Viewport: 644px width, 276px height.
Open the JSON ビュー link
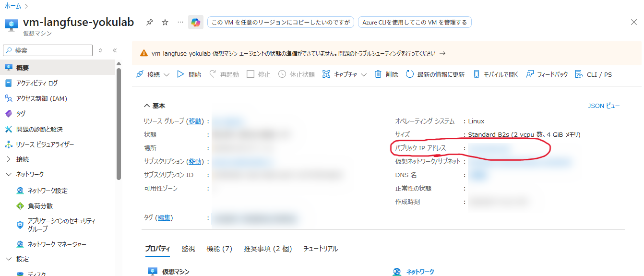tap(604, 106)
